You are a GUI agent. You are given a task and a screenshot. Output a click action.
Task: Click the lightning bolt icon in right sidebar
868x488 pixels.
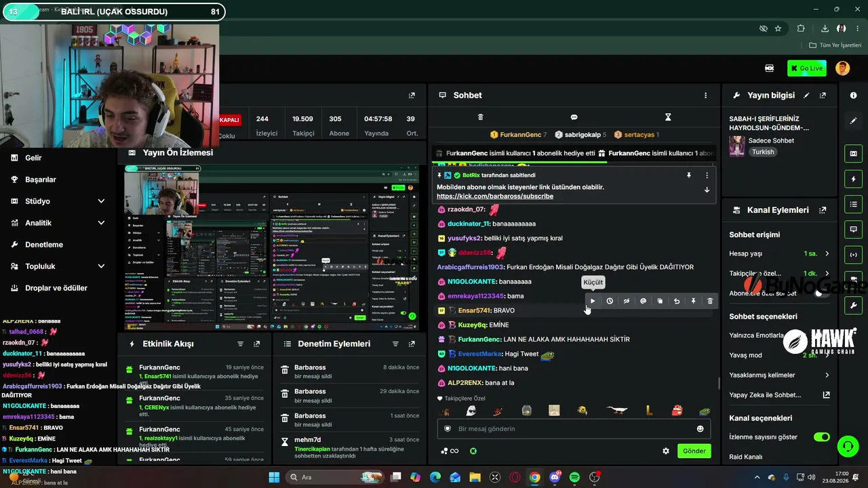point(854,179)
